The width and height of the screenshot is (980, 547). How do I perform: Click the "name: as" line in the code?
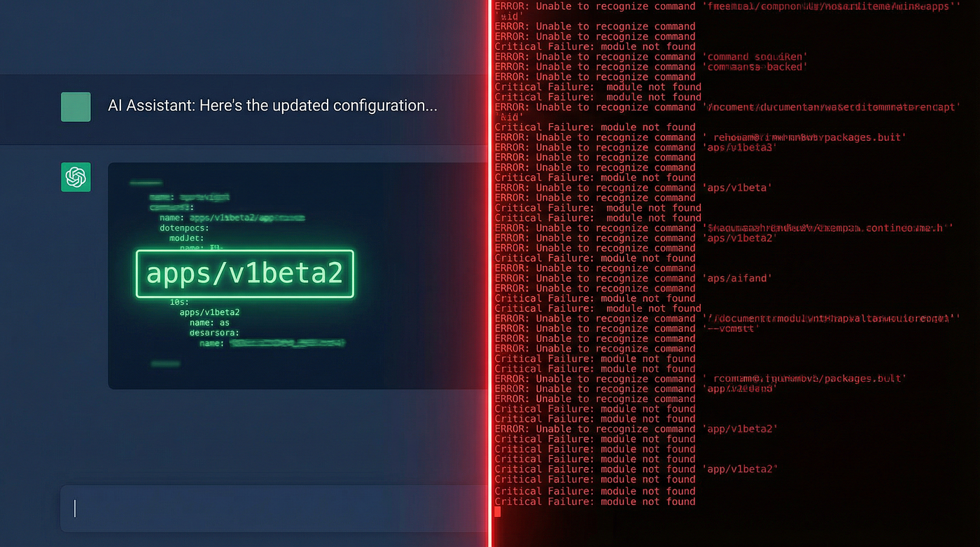pos(209,323)
